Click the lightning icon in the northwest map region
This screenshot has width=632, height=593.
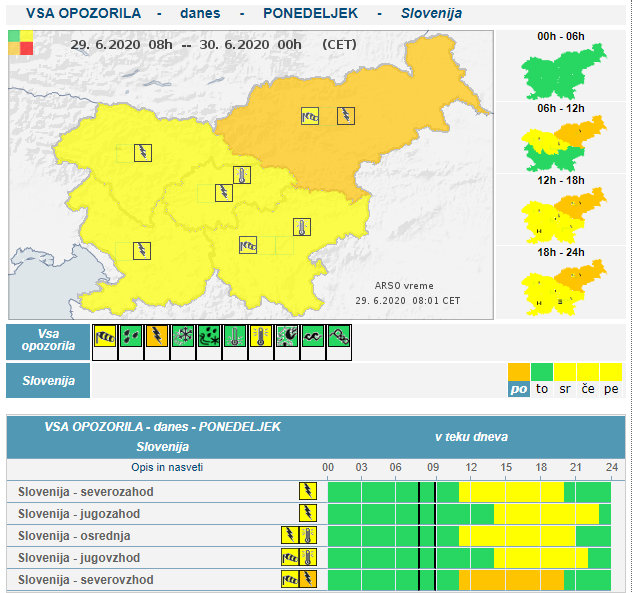click(143, 152)
